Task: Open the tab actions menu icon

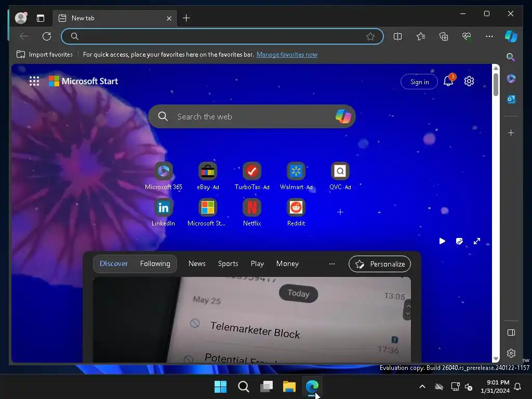Action: (x=41, y=18)
